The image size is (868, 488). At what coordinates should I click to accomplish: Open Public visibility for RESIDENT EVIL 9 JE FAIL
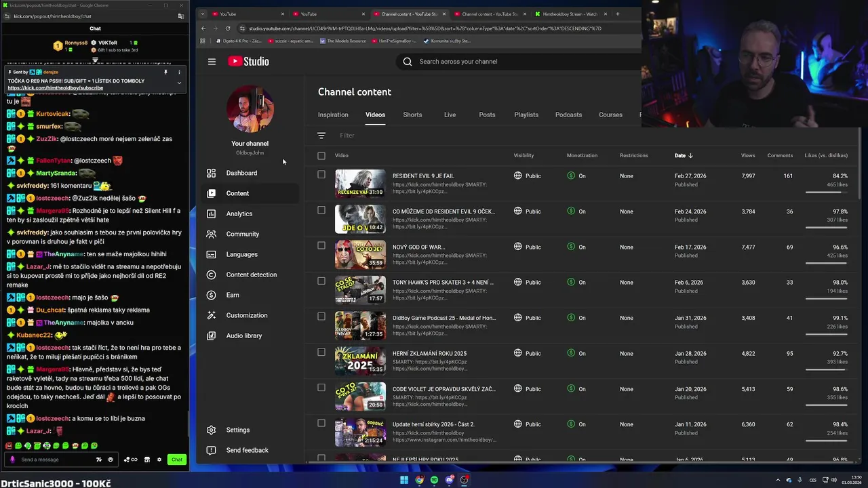(528, 176)
